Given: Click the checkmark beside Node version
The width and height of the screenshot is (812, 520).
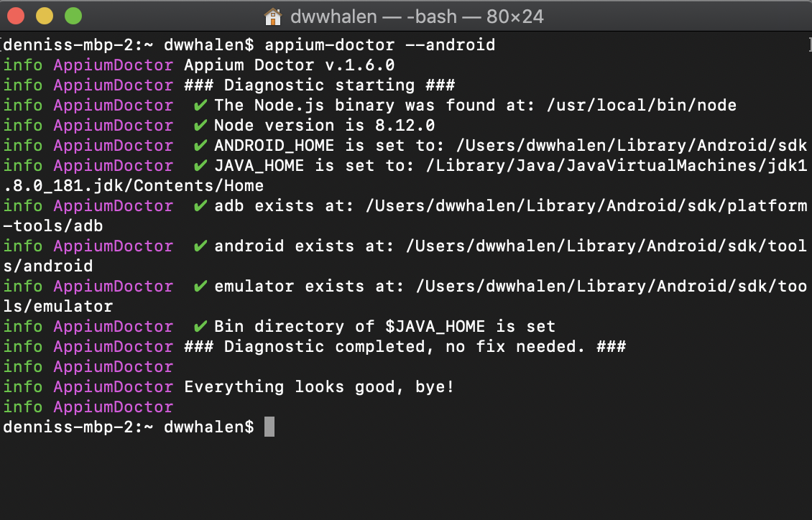Looking at the screenshot, I should tap(200, 126).
